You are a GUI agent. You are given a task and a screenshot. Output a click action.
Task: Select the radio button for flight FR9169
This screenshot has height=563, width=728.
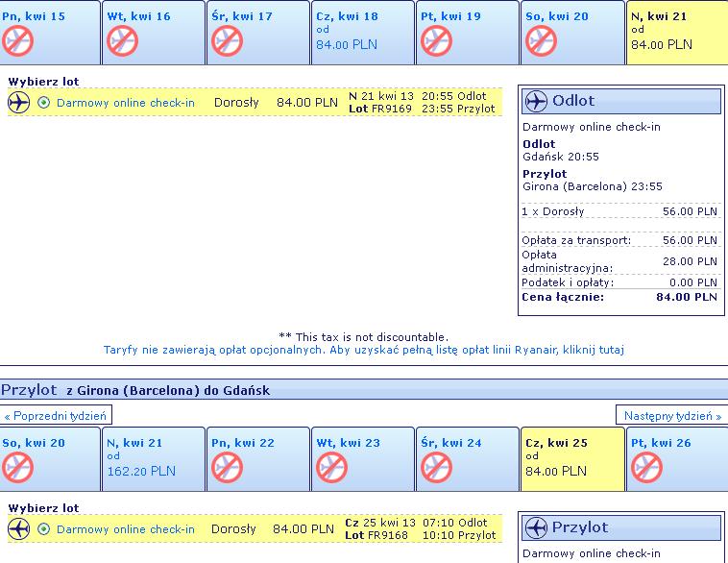[x=43, y=102]
